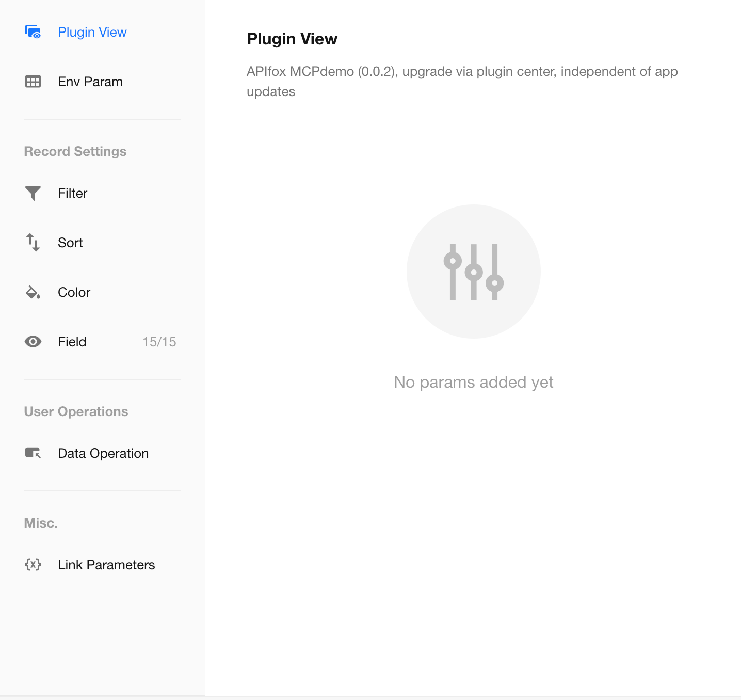Open Filter settings via its label
This screenshot has height=700, width=741.
(72, 193)
